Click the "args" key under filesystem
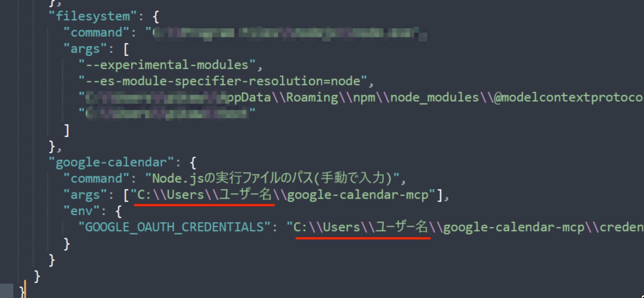The width and height of the screenshot is (644, 298). 85,49
